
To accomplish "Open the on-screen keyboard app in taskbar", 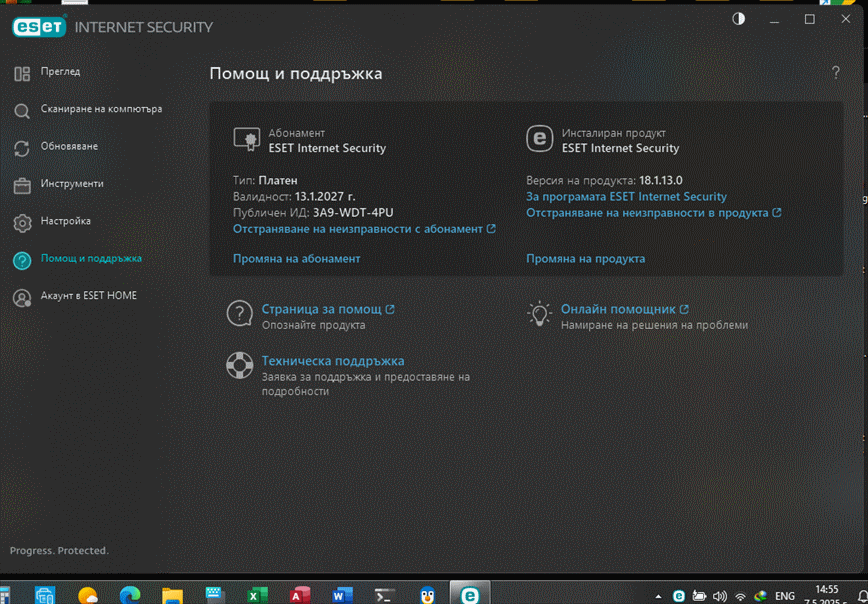I will [x=215, y=596].
